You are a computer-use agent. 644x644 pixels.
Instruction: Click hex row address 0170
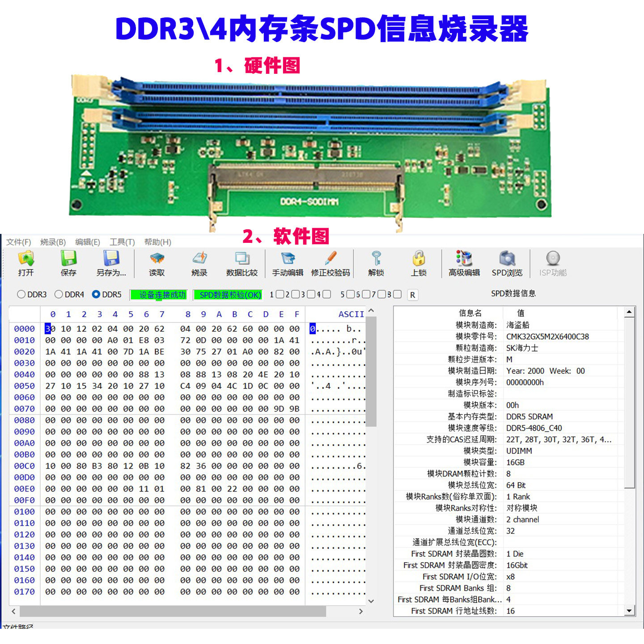pos(24,592)
